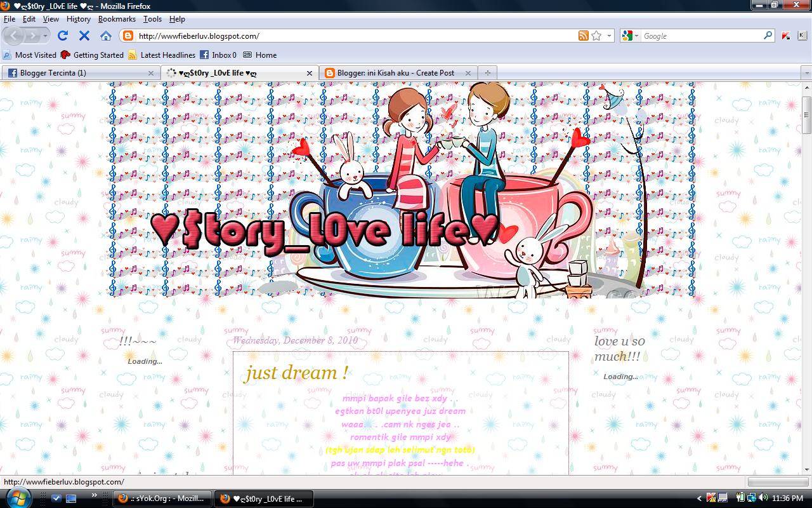This screenshot has height=508, width=812.
Task: Click the vertical page scrollbar thumb
Action: (x=807, y=114)
